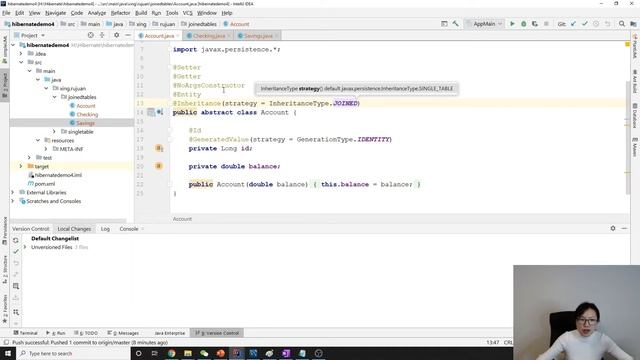Viewport: 640px width, 360px height.
Task: Run with coverage icon in the toolbar
Action: tap(535, 24)
